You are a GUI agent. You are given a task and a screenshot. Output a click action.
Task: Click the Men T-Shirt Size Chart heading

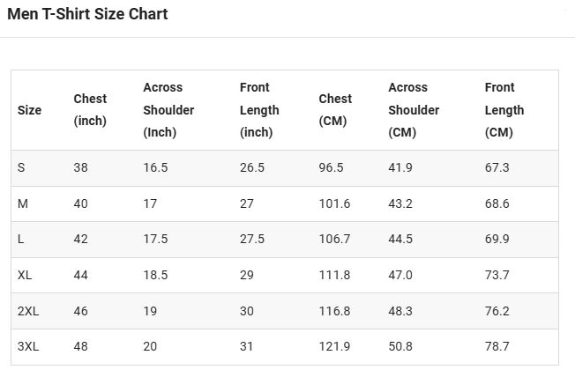pos(87,14)
